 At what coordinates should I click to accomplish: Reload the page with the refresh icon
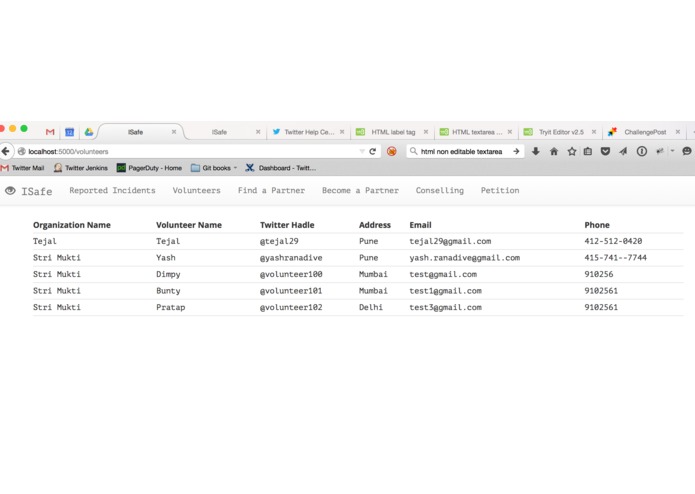pyautogui.click(x=373, y=152)
